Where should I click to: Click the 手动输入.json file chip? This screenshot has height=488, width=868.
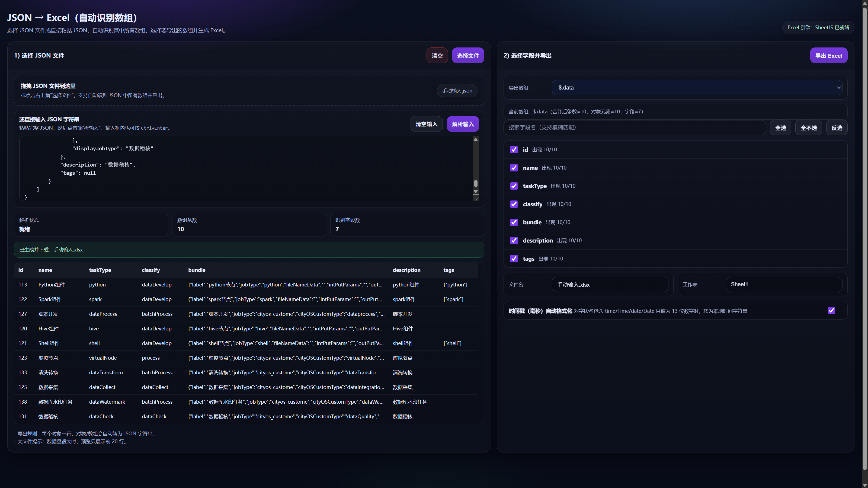(x=457, y=91)
